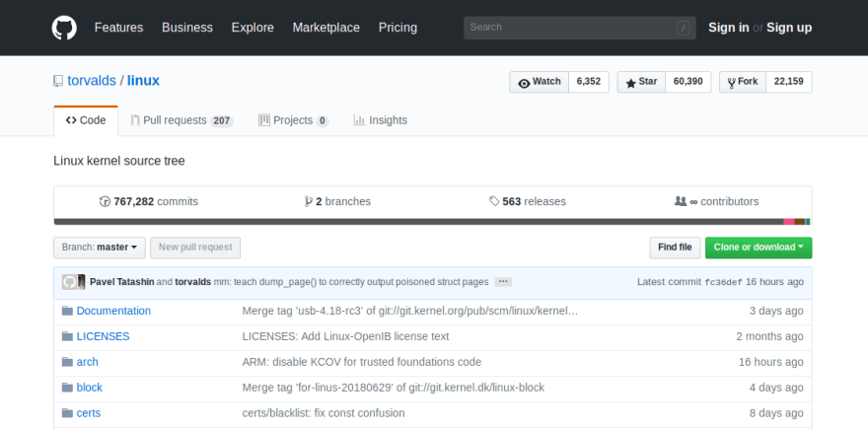Open the 767,282 commits link

pyautogui.click(x=149, y=201)
